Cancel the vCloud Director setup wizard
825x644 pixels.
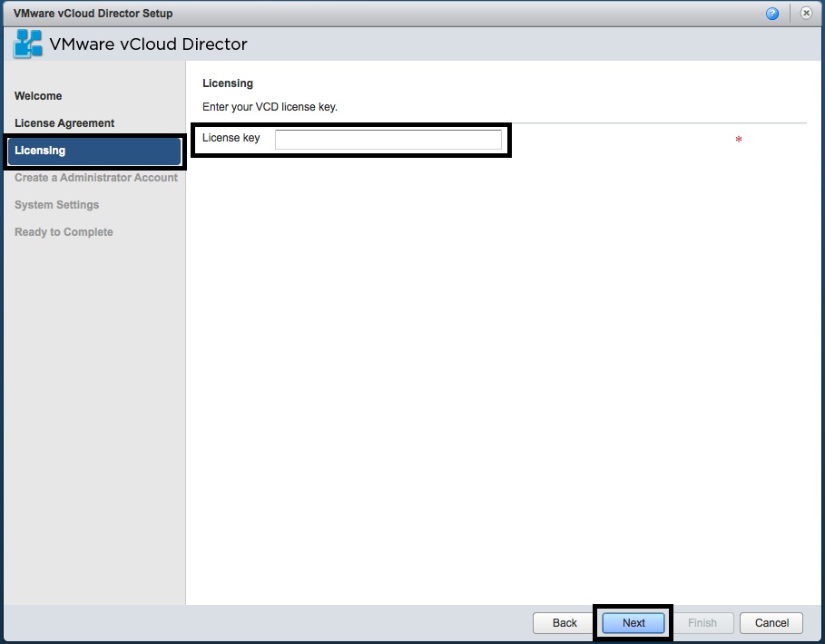pyautogui.click(x=771, y=623)
